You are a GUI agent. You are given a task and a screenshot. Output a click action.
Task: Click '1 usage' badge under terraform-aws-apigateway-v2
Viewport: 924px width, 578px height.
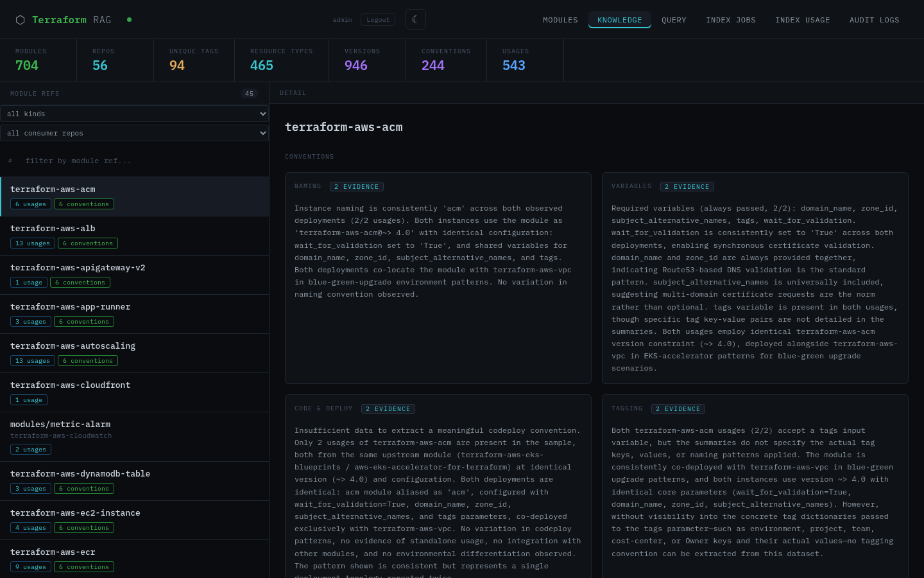pos(29,283)
